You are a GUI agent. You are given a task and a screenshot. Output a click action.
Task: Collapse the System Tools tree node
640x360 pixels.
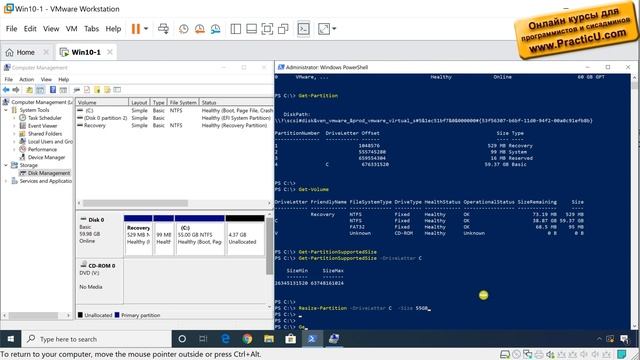(x=6, y=110)
